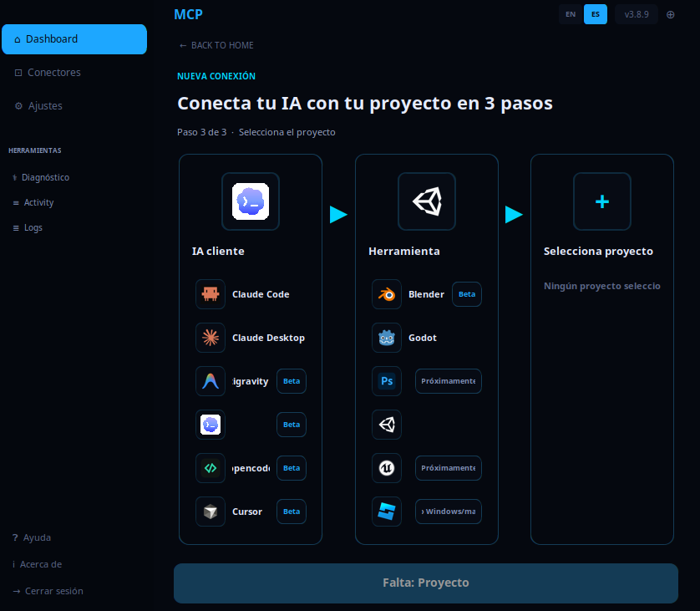The height and width of the screenshot is (611, 700).
Task: Switch language to ES
Action: pos(596,14)
